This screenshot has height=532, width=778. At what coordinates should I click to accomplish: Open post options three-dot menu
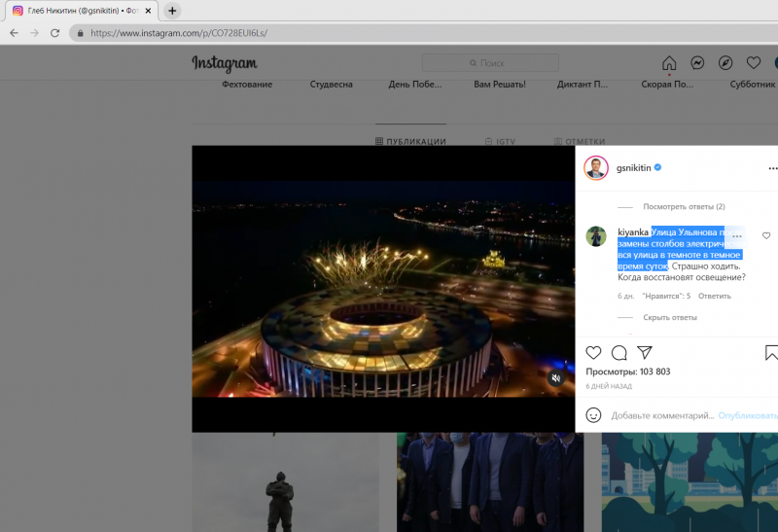coord(772,168)
